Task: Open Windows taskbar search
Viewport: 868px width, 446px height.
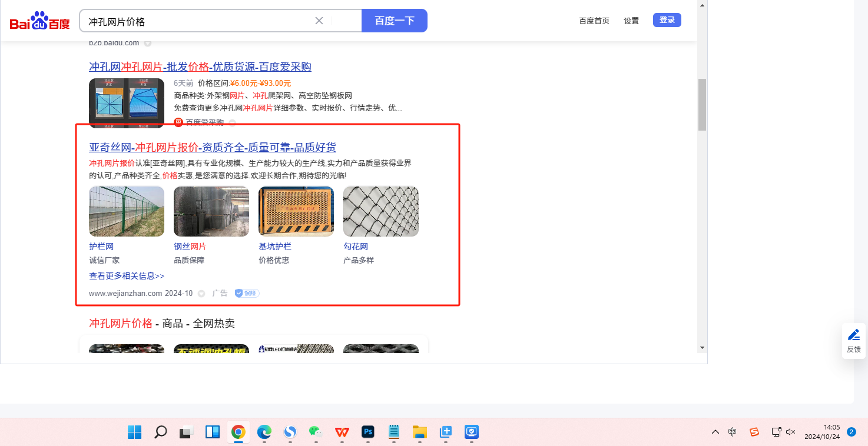Action: 160,432
